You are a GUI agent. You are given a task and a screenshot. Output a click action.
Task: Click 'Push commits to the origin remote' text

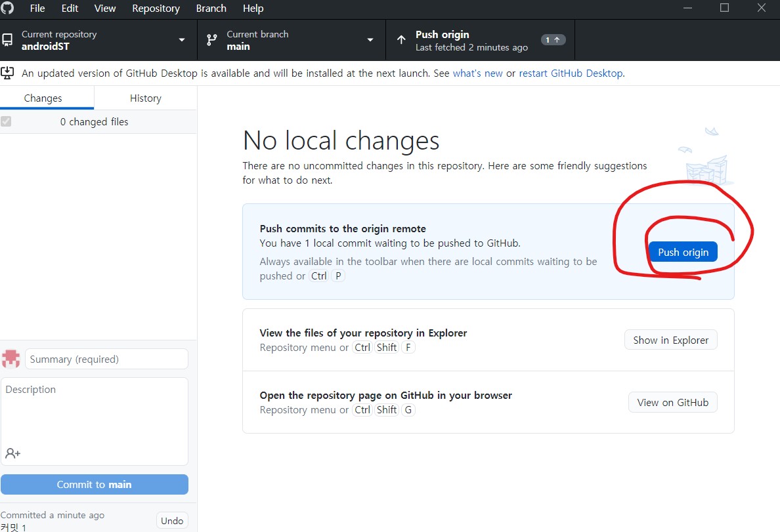(x=343, y=229)
